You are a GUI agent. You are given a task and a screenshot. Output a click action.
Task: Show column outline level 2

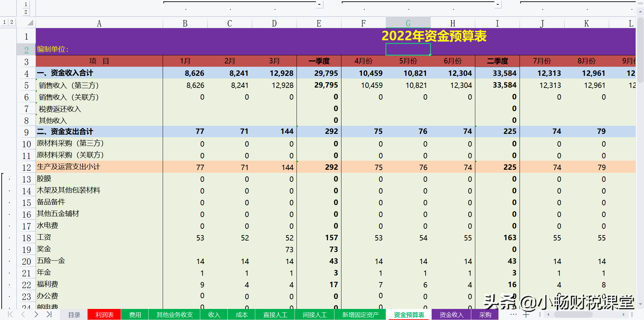pyautogui.click(x=26, y=11)
